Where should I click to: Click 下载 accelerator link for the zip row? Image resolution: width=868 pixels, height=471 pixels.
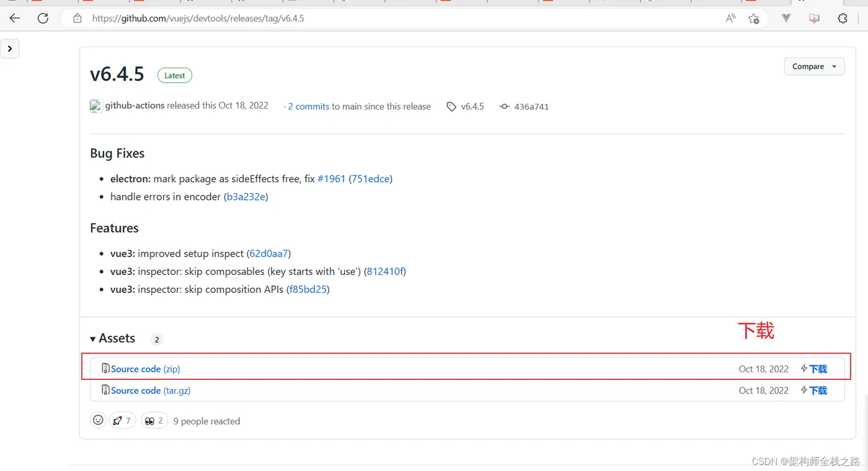(x=814, y=369)
